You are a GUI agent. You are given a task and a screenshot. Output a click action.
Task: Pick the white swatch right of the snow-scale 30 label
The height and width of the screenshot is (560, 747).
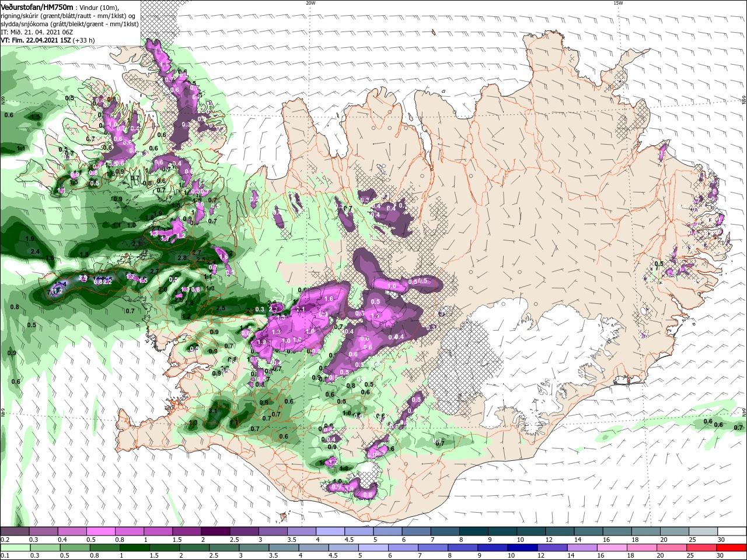click(x=732, y=531)
